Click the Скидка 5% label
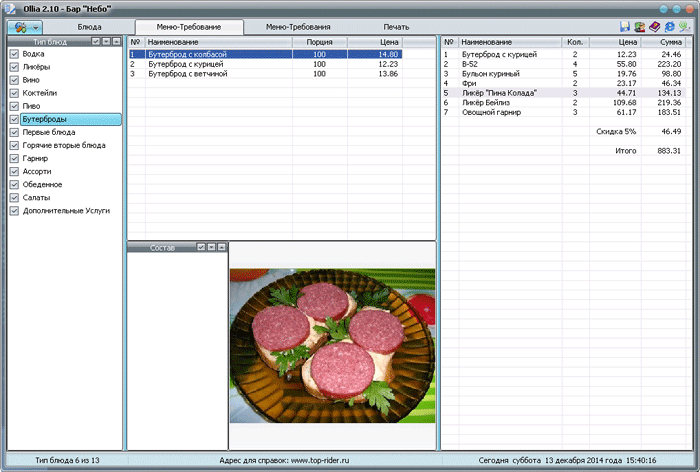 click(x=616, y=132)
